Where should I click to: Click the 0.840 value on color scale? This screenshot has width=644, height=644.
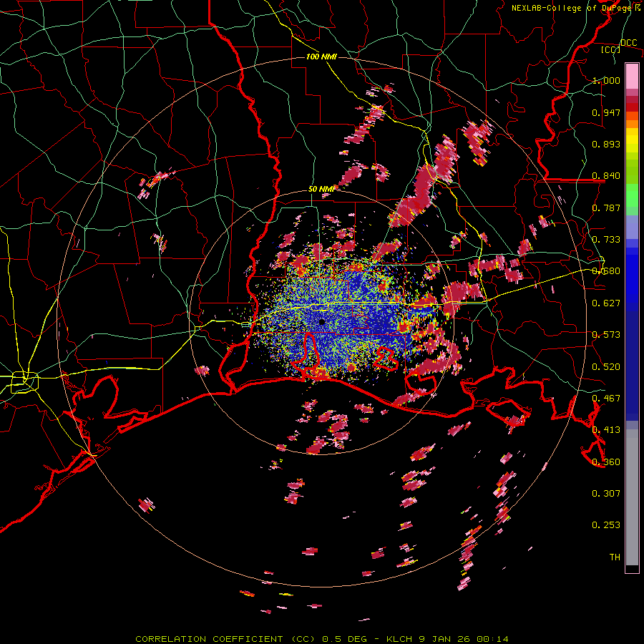point(606,176)
